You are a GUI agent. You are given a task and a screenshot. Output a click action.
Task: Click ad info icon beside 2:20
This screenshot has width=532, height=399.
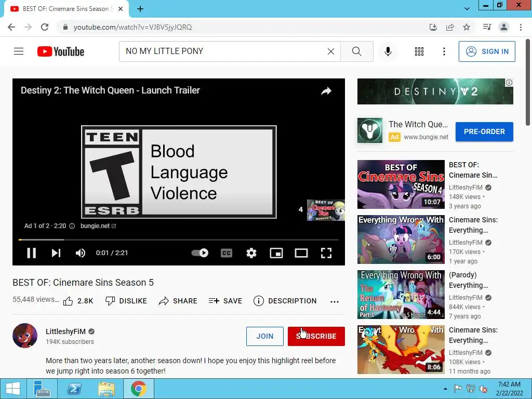(x=72, y=226)
